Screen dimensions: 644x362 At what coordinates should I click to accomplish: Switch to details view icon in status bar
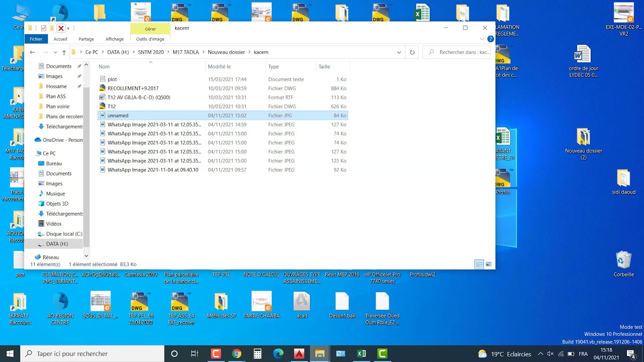tap(479, 264)
